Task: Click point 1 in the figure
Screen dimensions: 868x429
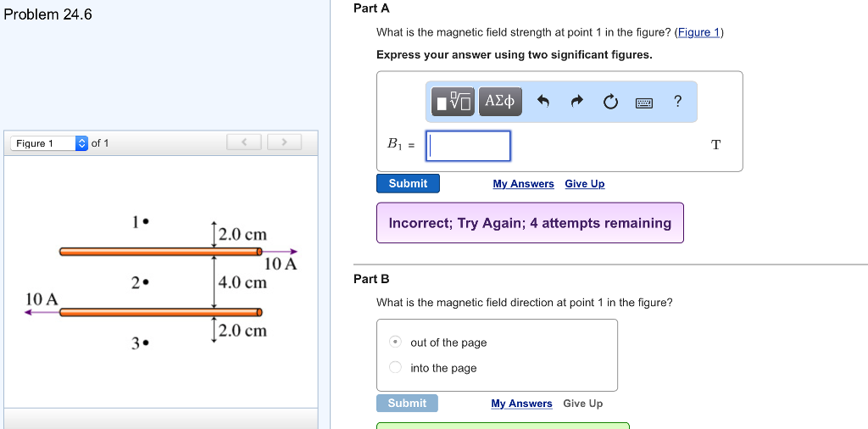Action: (x=146, y=221)
